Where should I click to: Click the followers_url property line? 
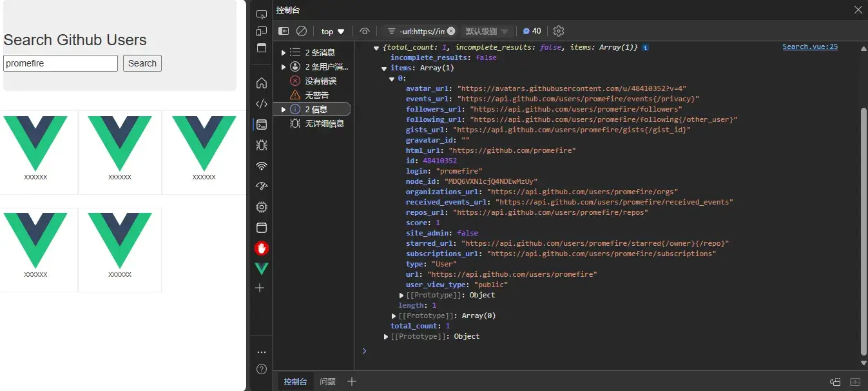tap(544, 109)
